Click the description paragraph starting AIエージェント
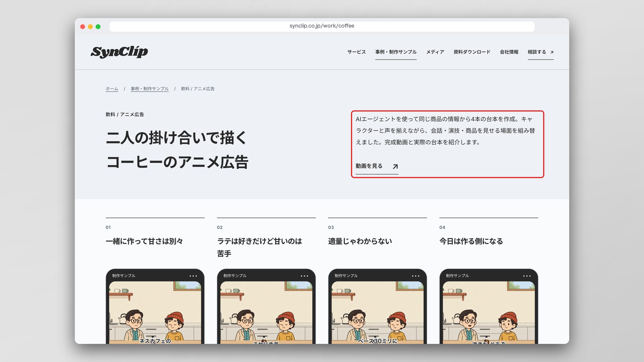 pyautogui.click(x=445, y=131)
